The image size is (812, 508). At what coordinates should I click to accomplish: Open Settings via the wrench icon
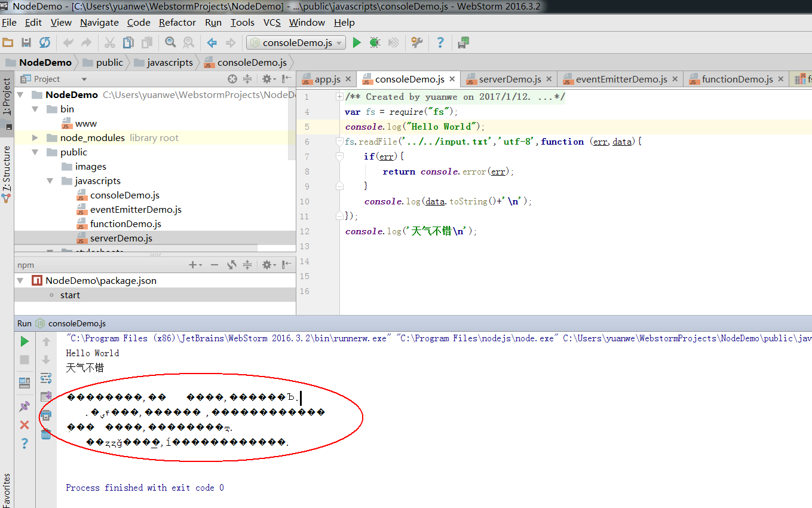pyautogui.click(x=416, y=42)
